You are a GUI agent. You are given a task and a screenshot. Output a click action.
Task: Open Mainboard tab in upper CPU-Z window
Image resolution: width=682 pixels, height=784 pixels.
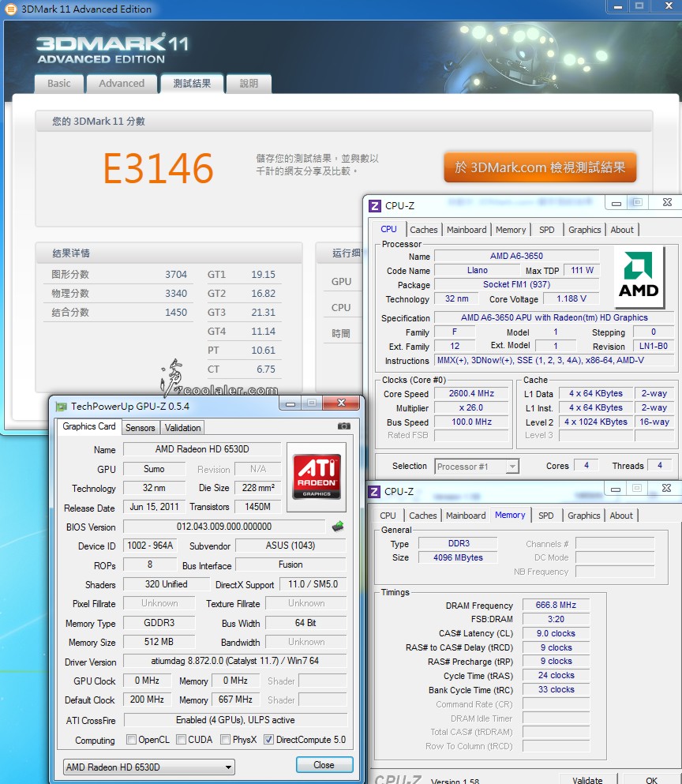467,230
